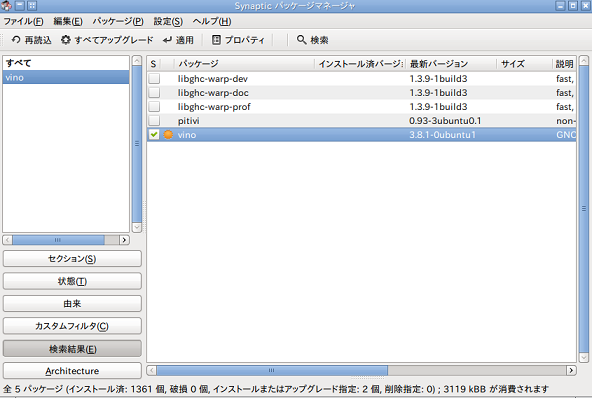Click the カスタムフィルタ(C) button
The image size is (592, 398).
pyautogui.click(x=72, y=326)
